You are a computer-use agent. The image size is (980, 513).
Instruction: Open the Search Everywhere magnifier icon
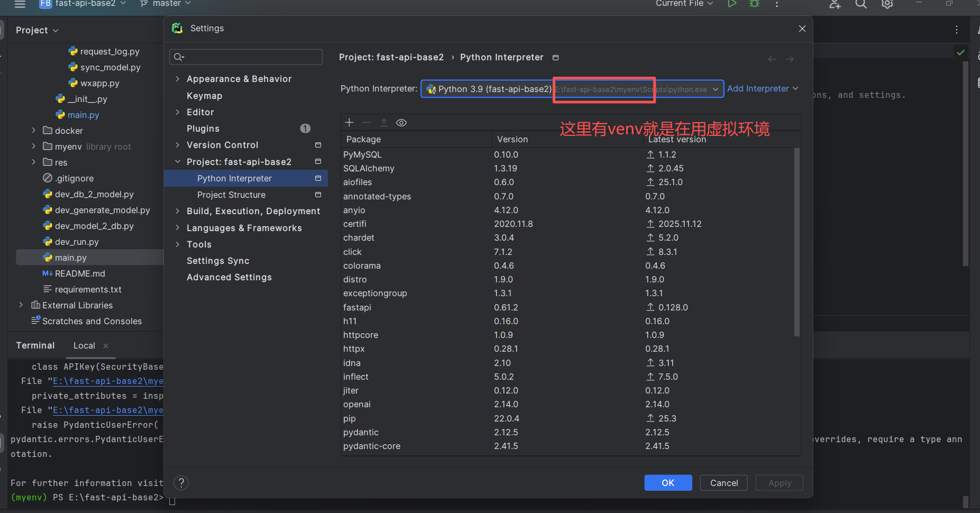point(861,4)
